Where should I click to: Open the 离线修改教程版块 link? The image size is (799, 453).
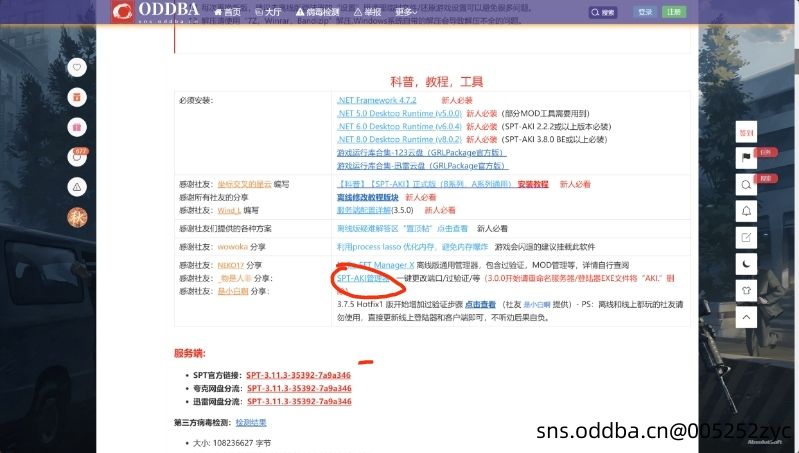[x=367, y=197]
